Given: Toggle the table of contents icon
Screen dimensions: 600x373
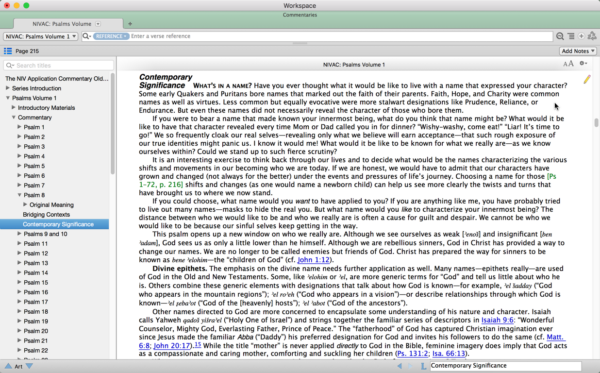Looking at the screenshot, I should pos(8,51).
